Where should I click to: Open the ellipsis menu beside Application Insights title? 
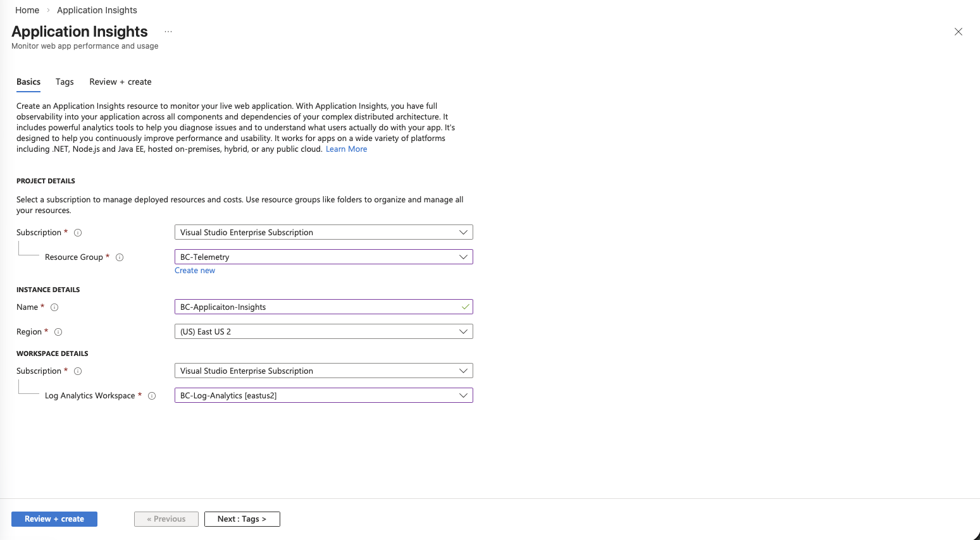coord(168,32)
